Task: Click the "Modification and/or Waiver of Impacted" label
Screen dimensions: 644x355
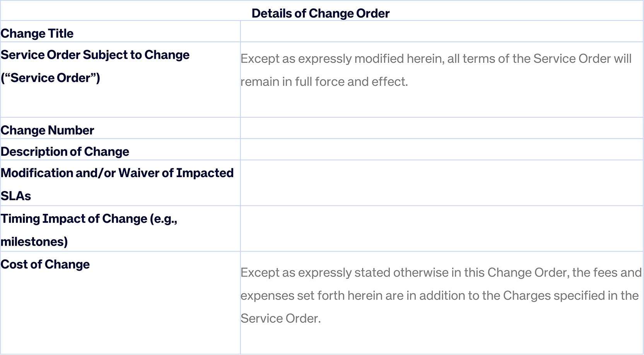Action: 117,173
